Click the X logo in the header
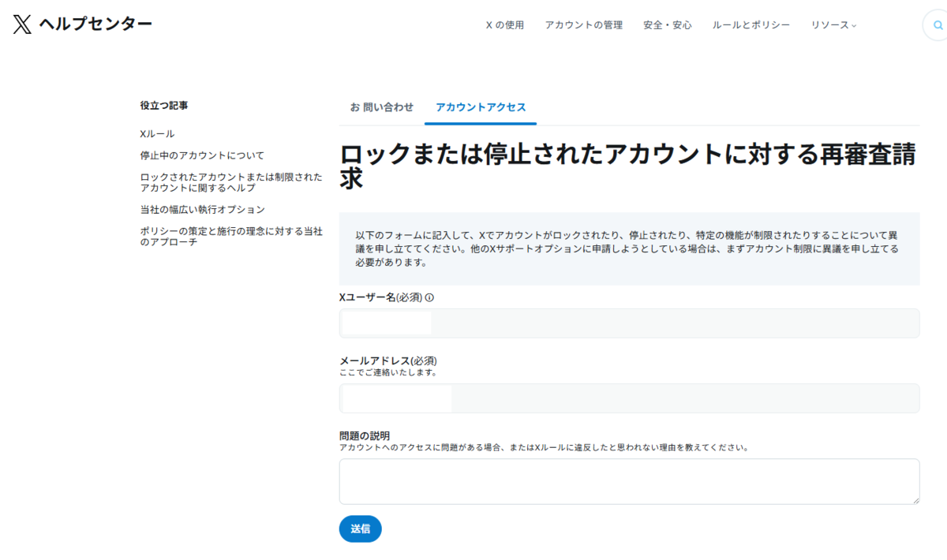This screenshot has width=947, height=560. (21, 24)
